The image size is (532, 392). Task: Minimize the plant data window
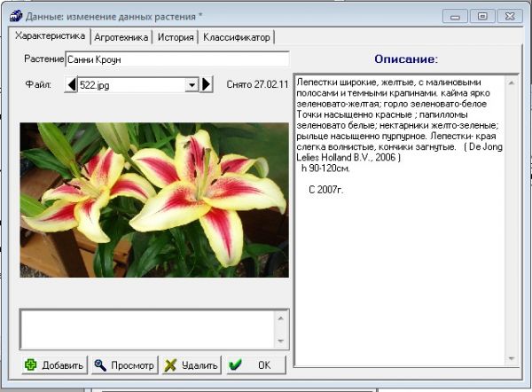[455, 16]
